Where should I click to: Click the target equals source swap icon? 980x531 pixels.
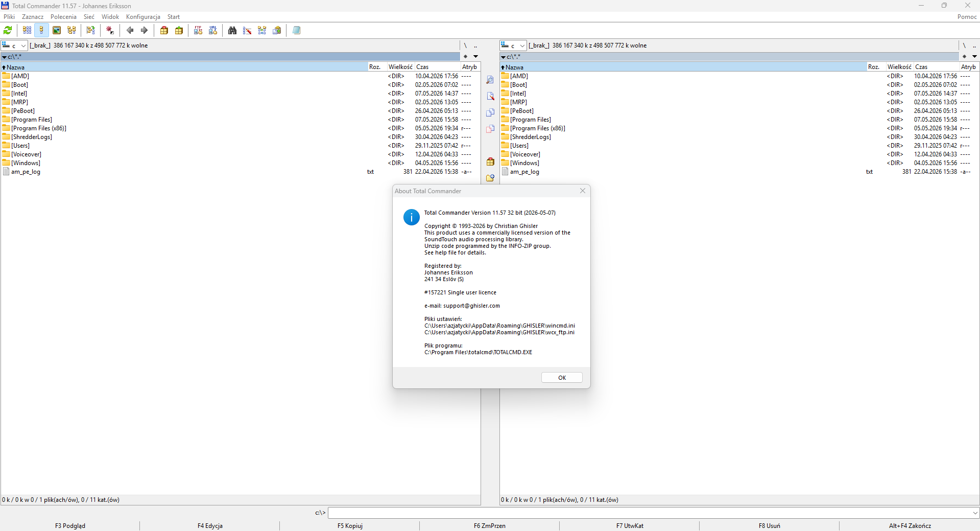click(x=91, y=31)
